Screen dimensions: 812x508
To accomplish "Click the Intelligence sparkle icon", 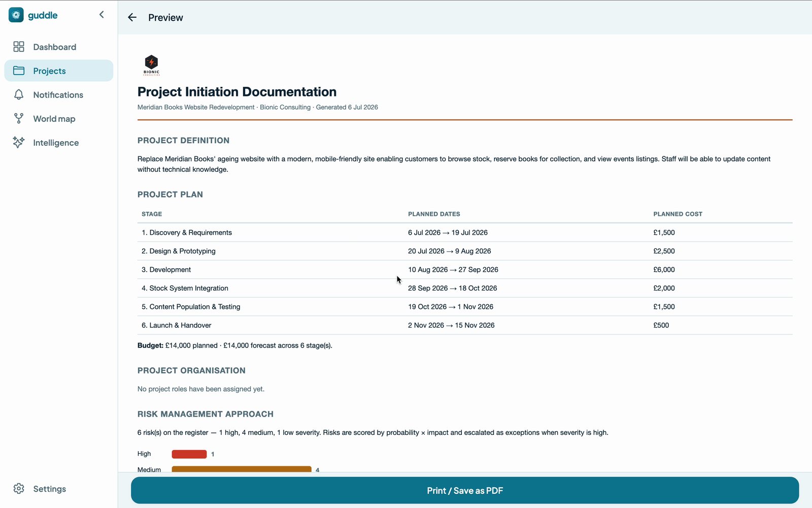I will coord(19,142).
